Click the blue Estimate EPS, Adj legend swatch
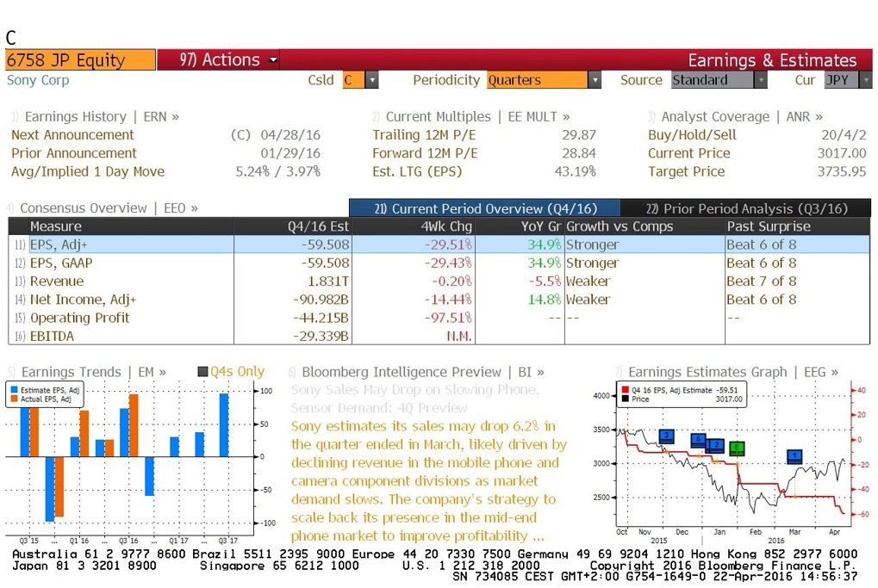This screenshot has width=878, height=588. tap(14, 390)
